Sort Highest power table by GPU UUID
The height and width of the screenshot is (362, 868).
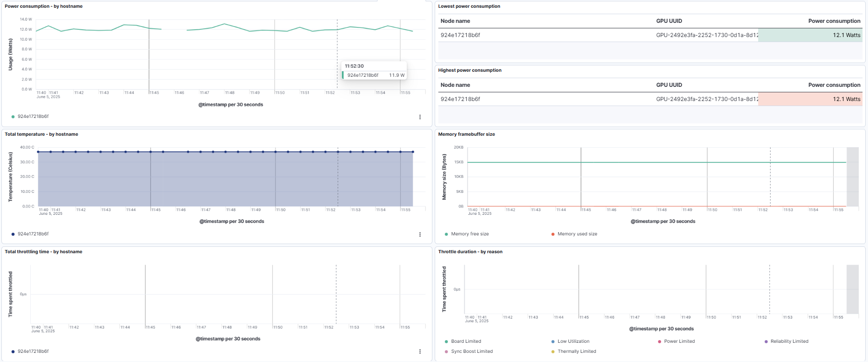pos(669,85)
